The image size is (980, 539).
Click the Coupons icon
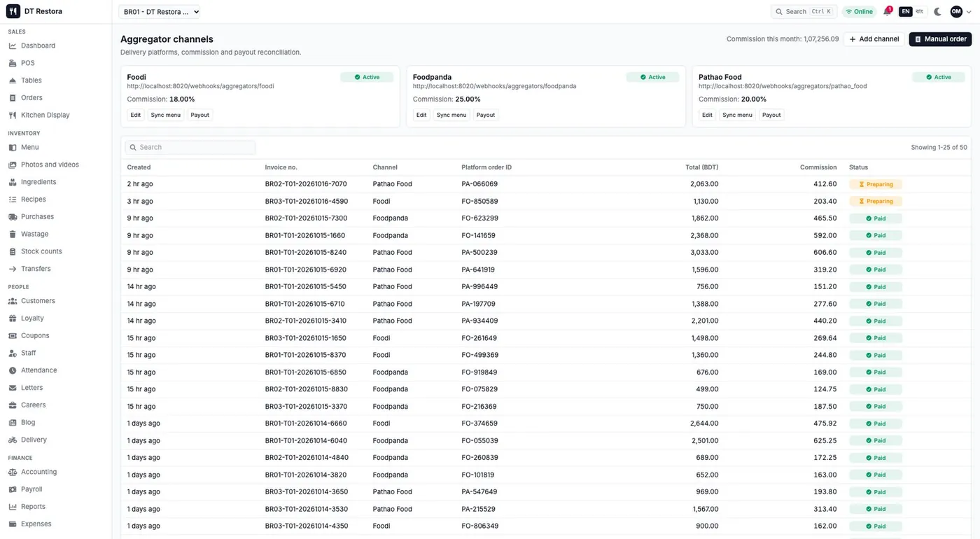pyautogui.click(x=13, y=335)
